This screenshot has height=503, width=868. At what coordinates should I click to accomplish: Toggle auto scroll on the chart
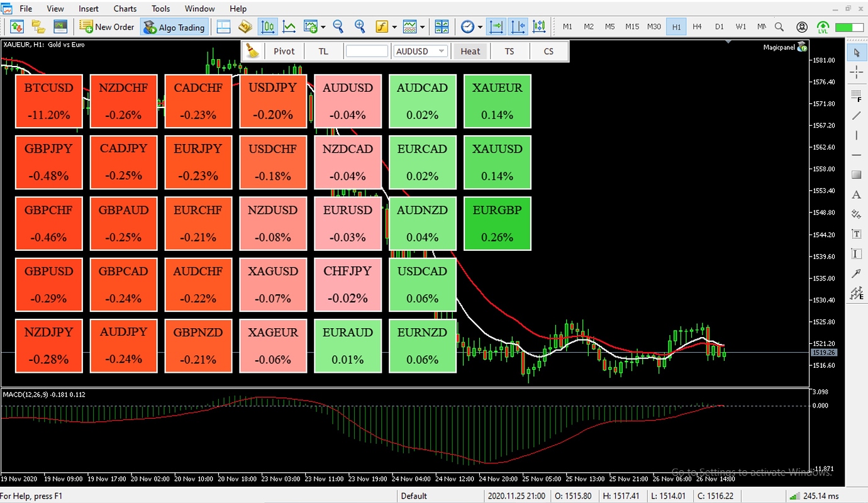click(x=496, y=26)
